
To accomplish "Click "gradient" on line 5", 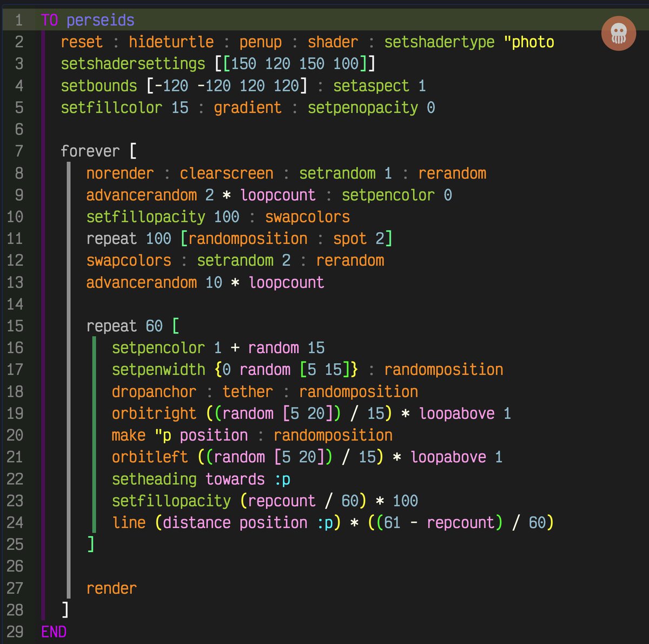I will pos(248,108).
